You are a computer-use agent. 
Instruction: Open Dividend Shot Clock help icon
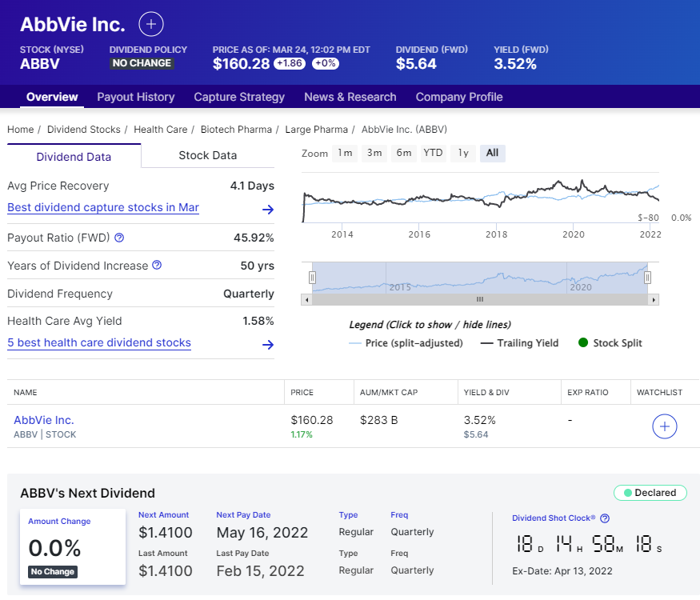click(605, 518)
